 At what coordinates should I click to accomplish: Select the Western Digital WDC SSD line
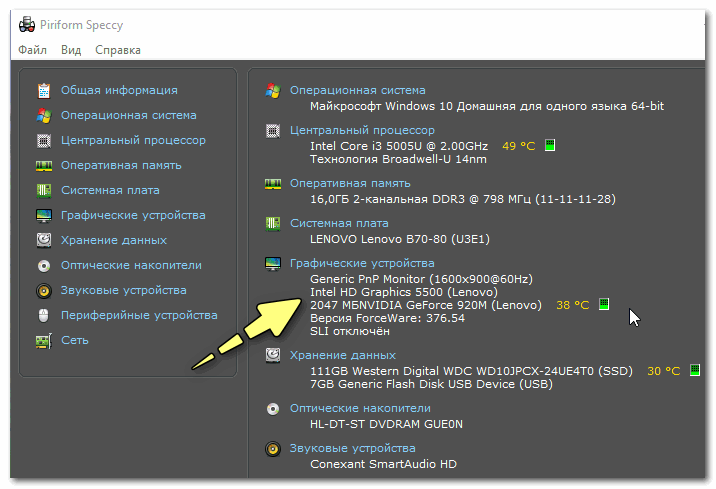(x=471, y=371)
